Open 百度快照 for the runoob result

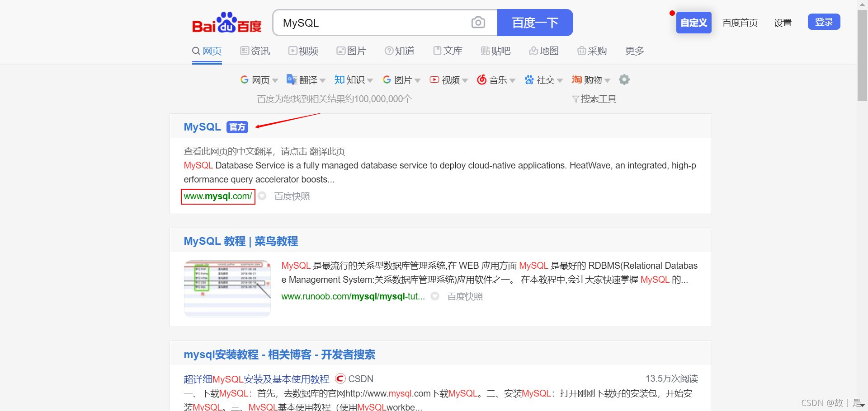coord(465,297)
